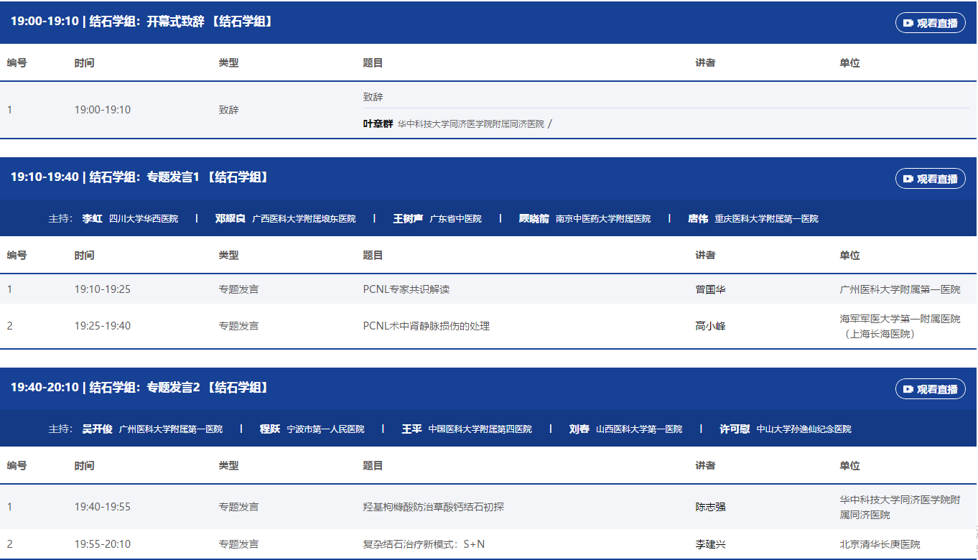The height and width of the screenshot is (560, 978).
Task: Select moderator 邓耀良 of 广西医科大学附属埌东医院
Action: (x=230, y=219)
